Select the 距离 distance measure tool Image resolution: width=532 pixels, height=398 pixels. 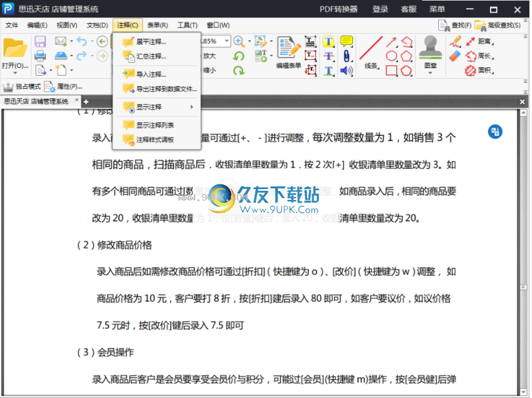click(480, 41)
